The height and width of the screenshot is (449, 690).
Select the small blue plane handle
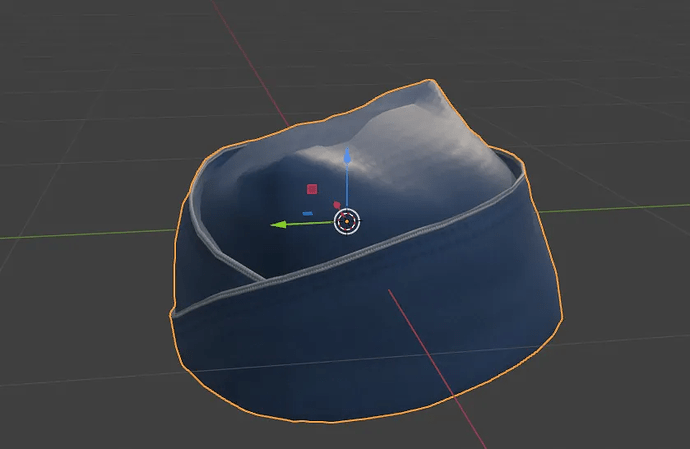pos(308,214)
